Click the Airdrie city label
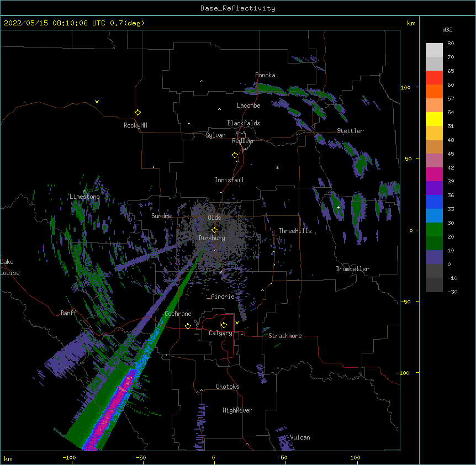 [223, 297]
